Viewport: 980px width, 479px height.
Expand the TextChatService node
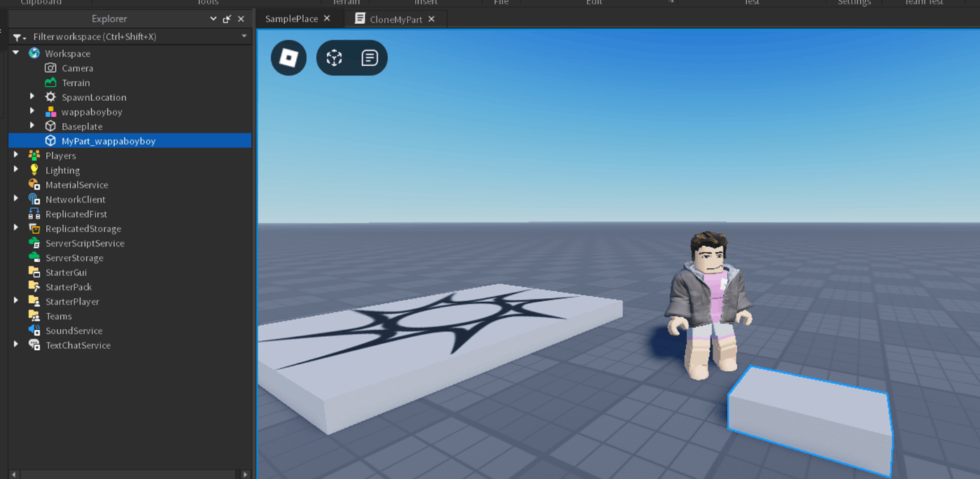(x=15, y=345)
